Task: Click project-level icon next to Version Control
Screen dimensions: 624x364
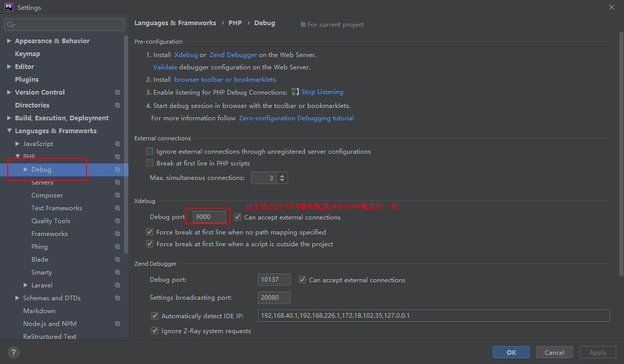Action: 117,93
